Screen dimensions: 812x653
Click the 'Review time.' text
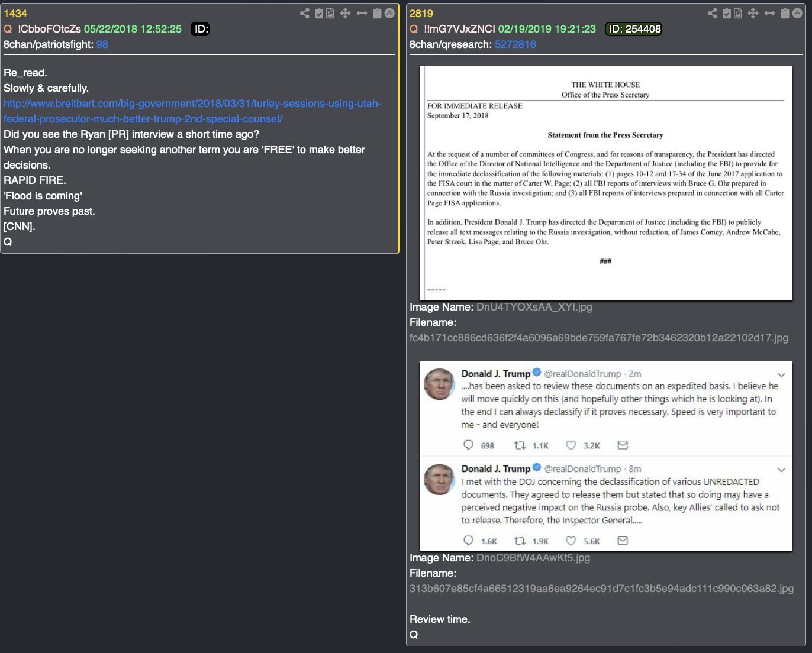(x=440, y=619)
